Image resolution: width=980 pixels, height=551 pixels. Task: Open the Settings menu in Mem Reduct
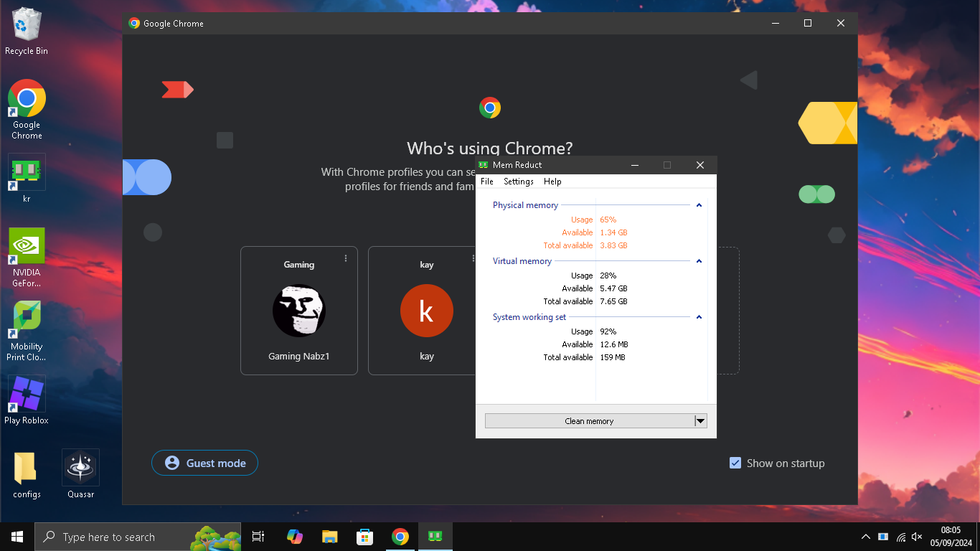(x=519, y=182)
